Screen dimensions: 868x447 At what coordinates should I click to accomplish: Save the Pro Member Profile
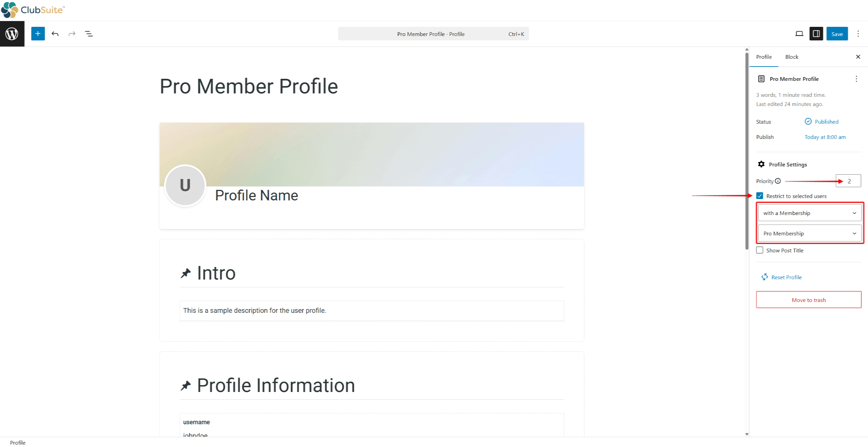click(837, 34)
